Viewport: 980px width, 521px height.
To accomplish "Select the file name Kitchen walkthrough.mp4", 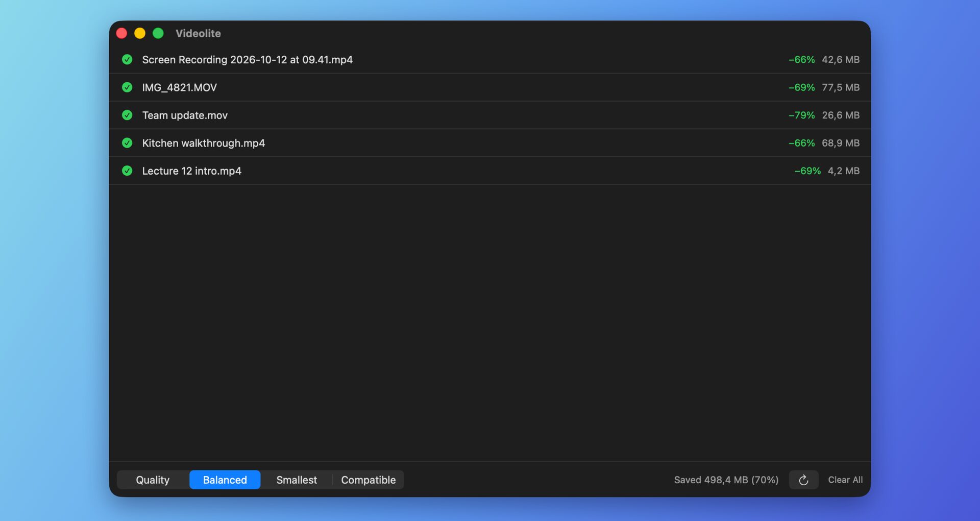I will pos(204,143).
